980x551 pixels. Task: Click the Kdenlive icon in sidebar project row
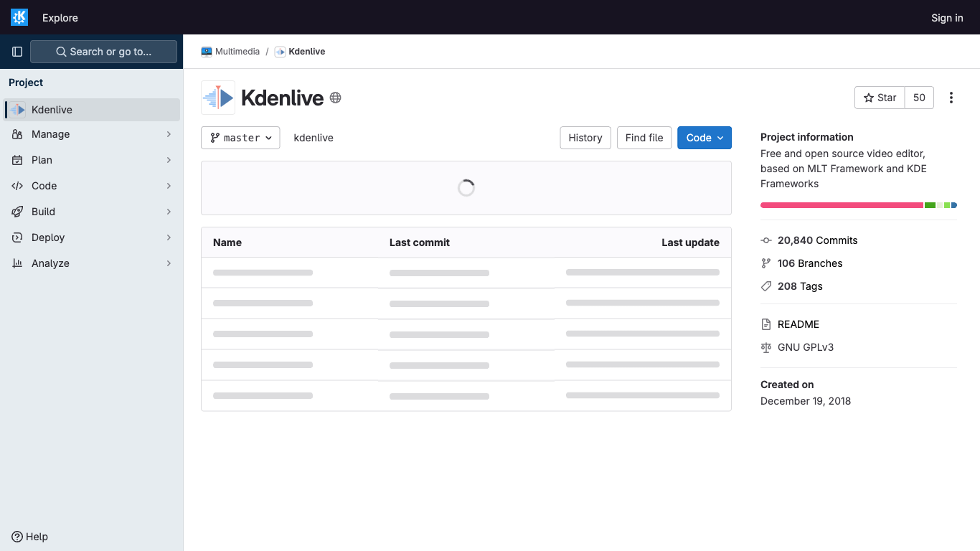17,110
